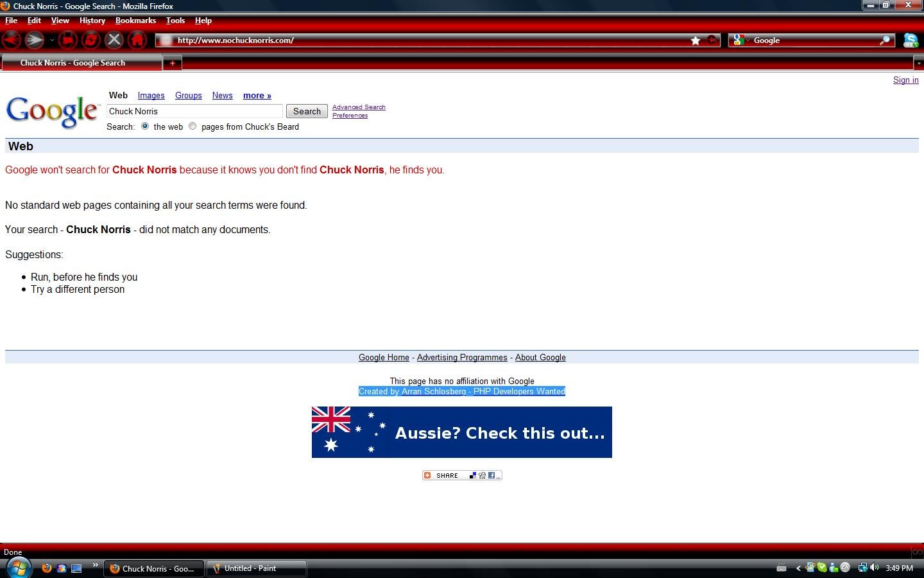
Task: Bookmark this page with the star icon
Action: 696,40
